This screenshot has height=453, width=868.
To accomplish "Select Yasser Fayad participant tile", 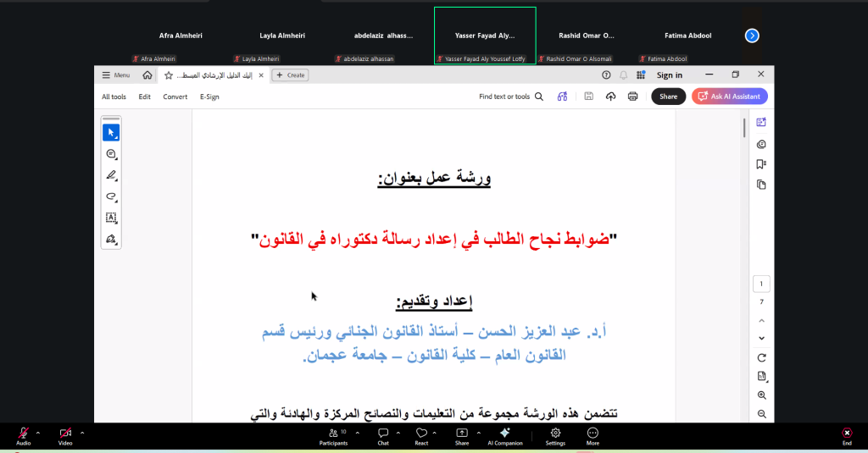I will click(485, 36).
